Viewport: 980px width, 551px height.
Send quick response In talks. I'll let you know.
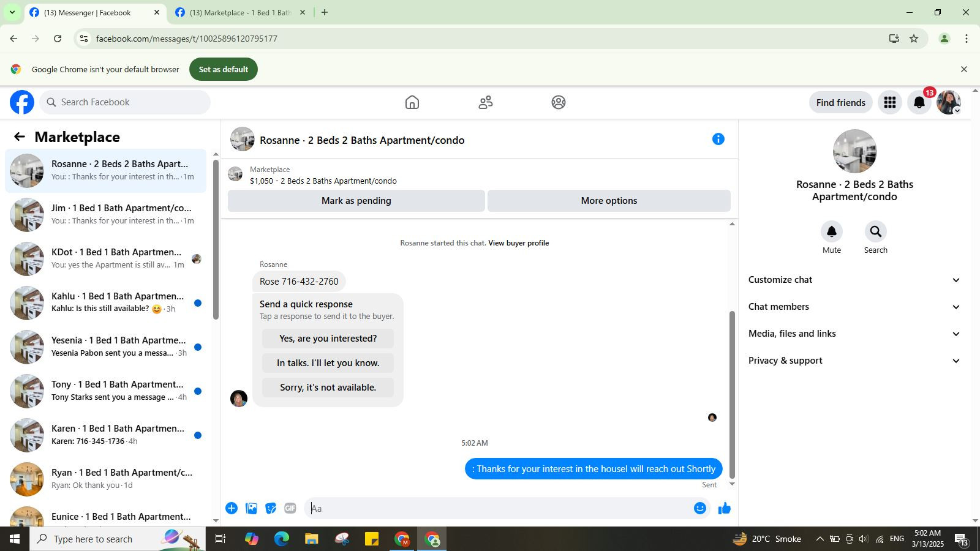coord(328,363)
